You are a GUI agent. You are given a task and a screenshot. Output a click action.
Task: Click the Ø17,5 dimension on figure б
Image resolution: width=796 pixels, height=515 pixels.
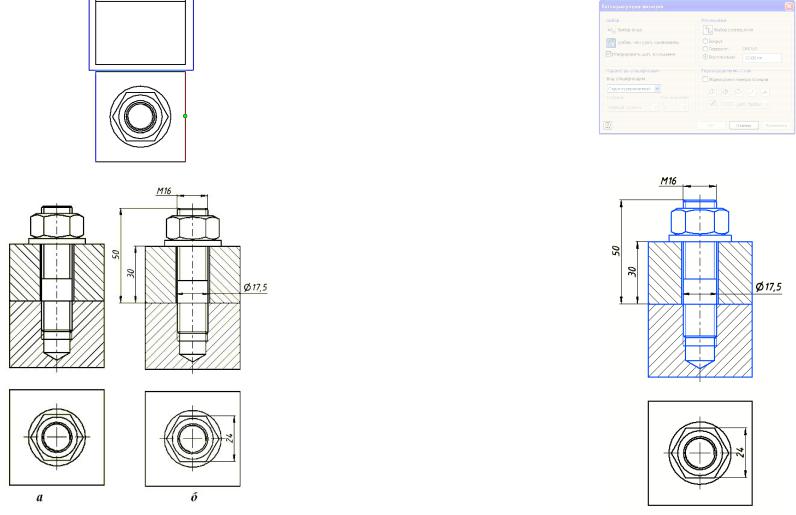coord(255,287)
